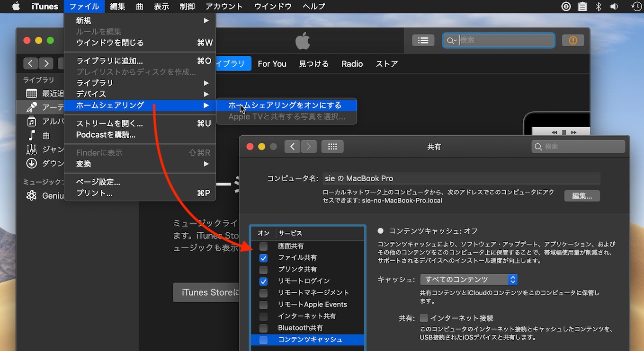This screenshot has height=351, width=644.
Task: Click the Sharing preferences search field
Action: [x=578, y=147]
